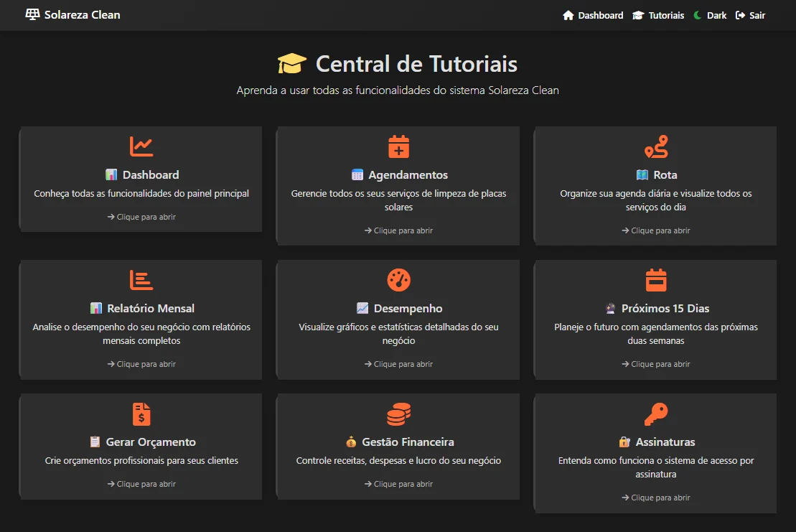This screenshot has height=532, width=796.
Task: Click the orange calendar-plus icon on Agendamentos card
Action: (398, 146)
